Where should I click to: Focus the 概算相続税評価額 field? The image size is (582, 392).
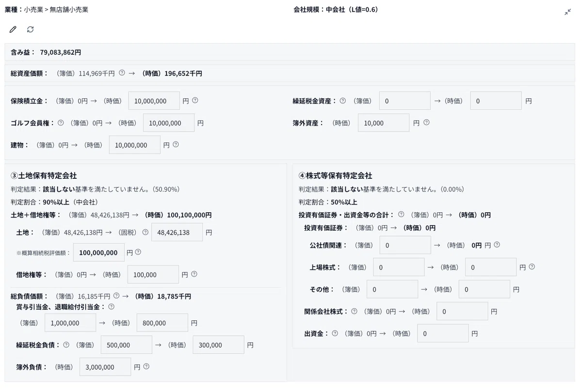tap(98, 252)
